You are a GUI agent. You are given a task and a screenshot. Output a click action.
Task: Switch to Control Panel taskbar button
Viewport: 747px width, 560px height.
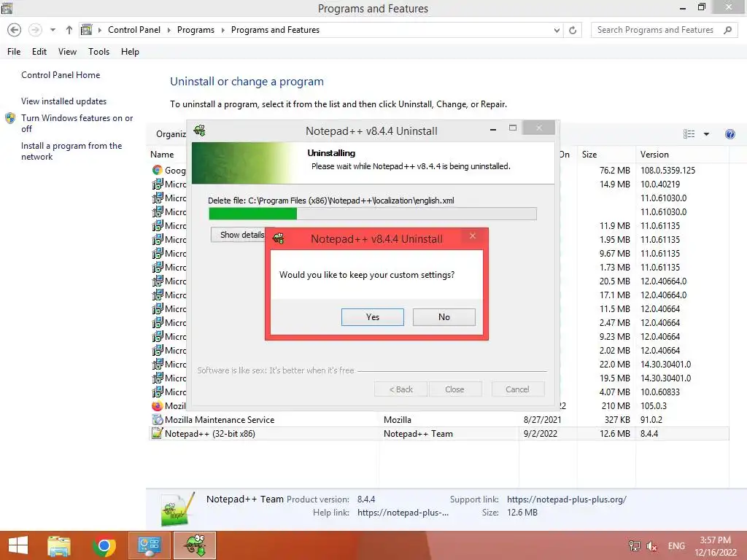tap(149, 545)
